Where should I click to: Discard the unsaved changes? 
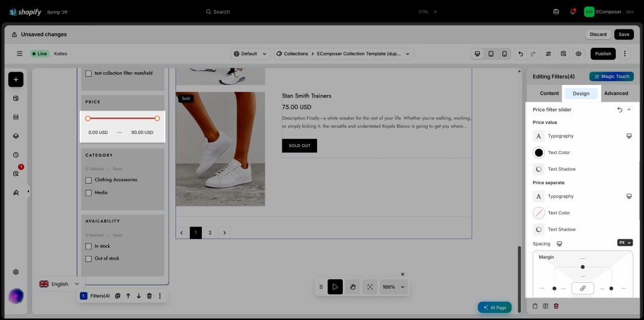click(x=598, y=34)
